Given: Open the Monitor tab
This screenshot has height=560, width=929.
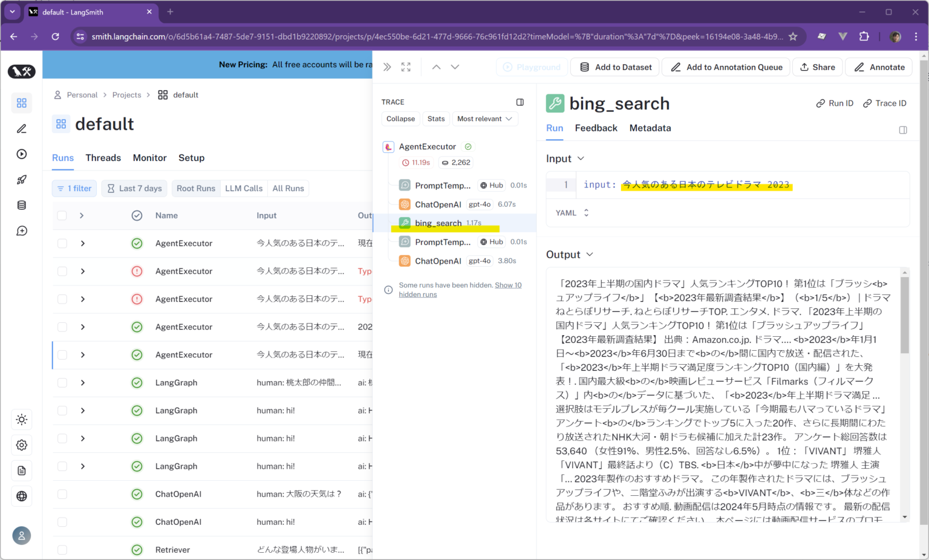Looking at the screenshot, I should point(149,158).
